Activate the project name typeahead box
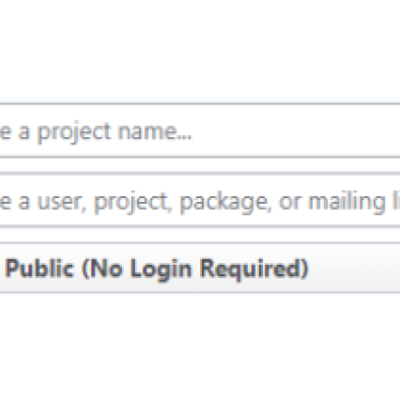This screenshot has width=400, height=400. point(200,131)
